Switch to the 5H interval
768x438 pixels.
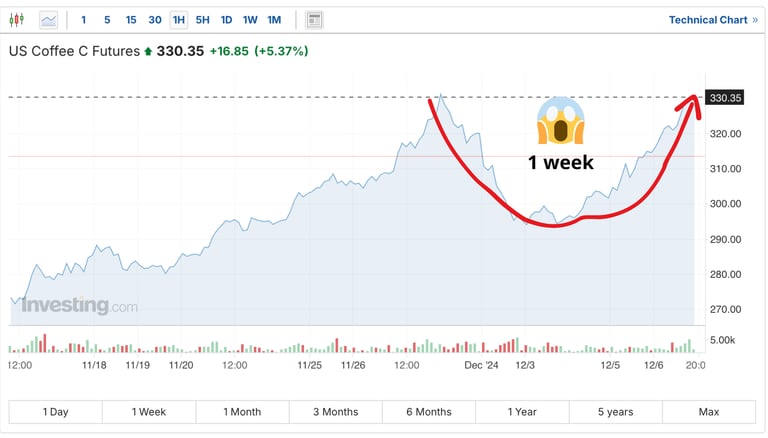point(203,19)
